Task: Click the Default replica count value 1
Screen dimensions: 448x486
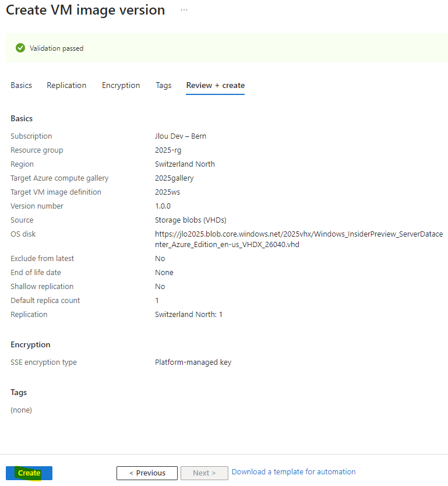Action: (157, 300)
